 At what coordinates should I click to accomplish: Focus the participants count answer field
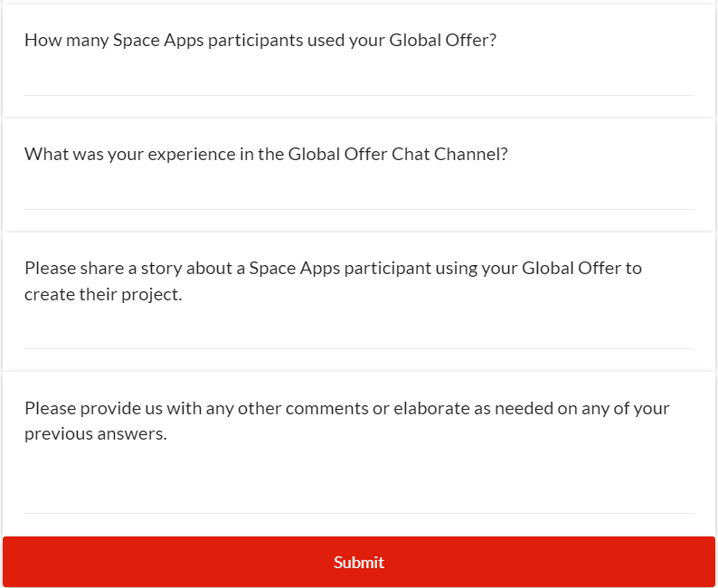pyautogui.click(x=359, y=80)
